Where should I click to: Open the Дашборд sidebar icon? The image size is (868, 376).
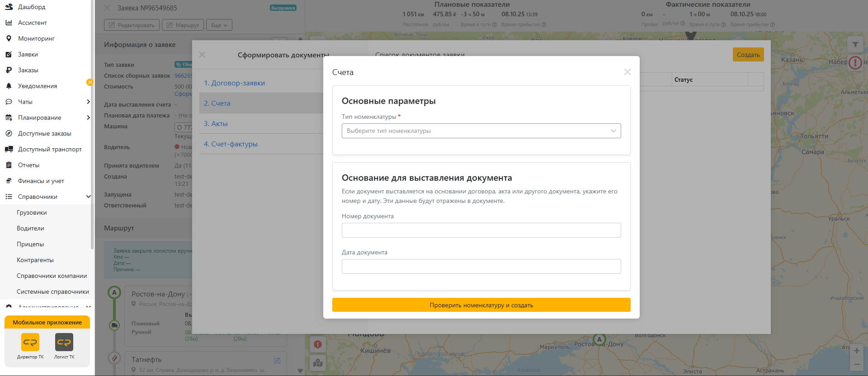9,7
